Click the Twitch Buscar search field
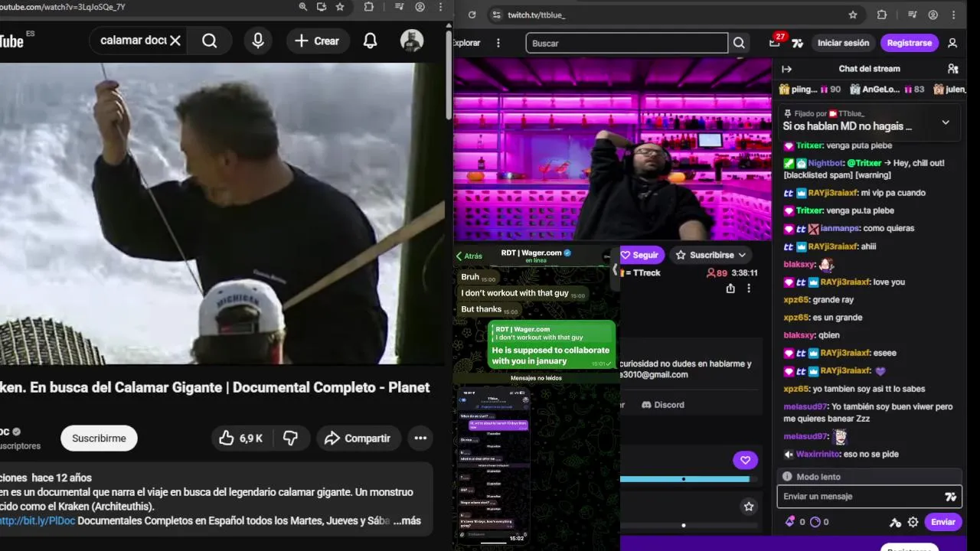Screen dimensions: 980x551 coord(626,43)
